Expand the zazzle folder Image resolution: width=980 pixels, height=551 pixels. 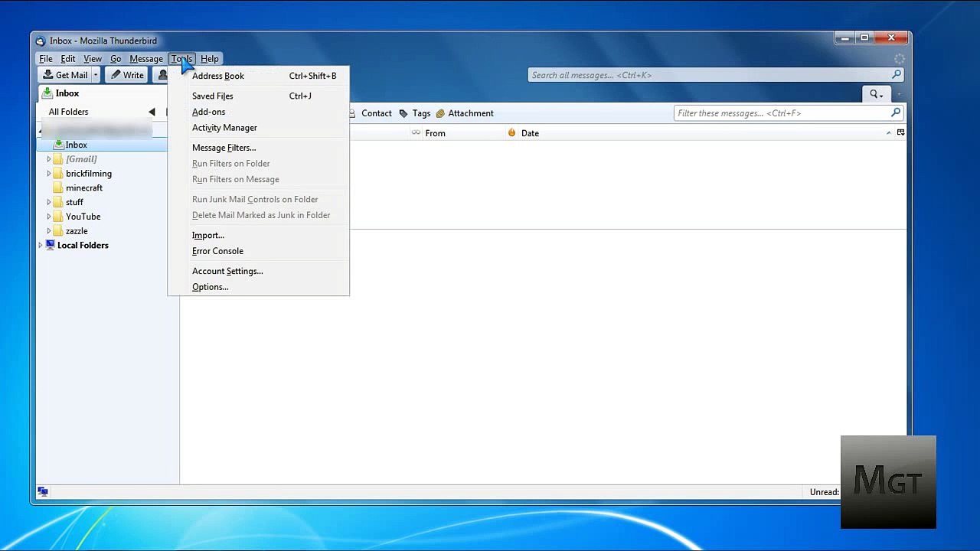(49, 231)
